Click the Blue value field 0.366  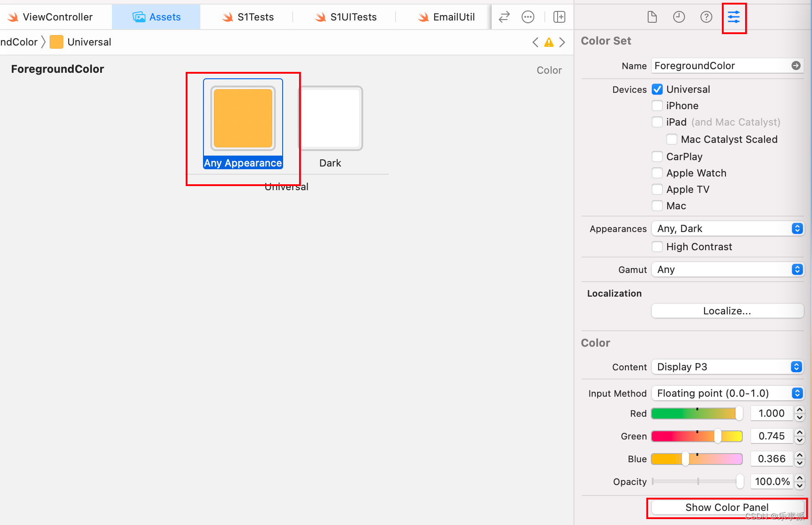771,459
